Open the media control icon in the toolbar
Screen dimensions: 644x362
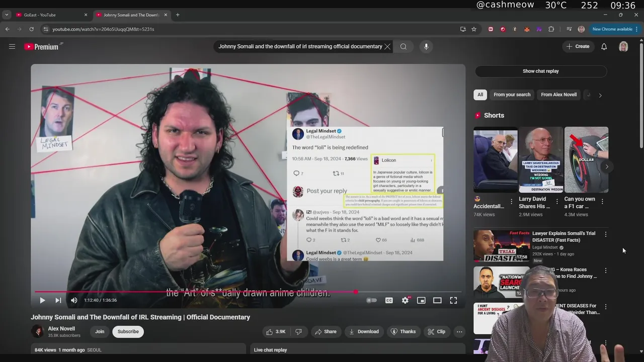point(569,29)
